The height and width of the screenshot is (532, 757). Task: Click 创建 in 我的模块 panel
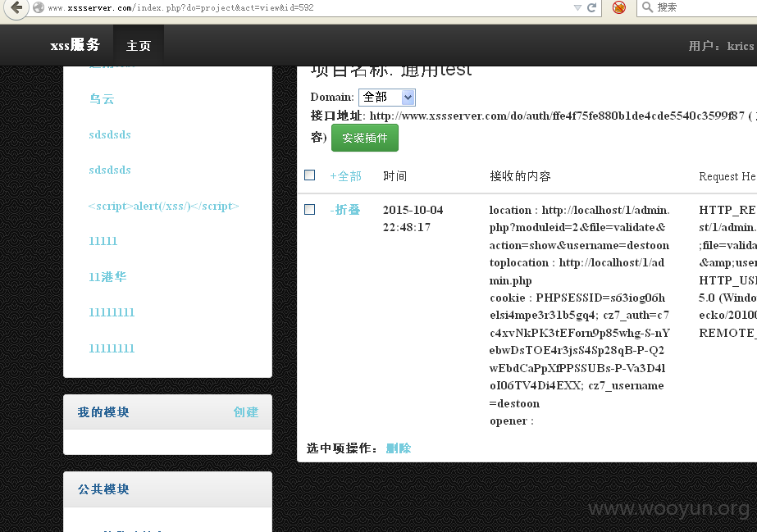[x=246, y=412]
